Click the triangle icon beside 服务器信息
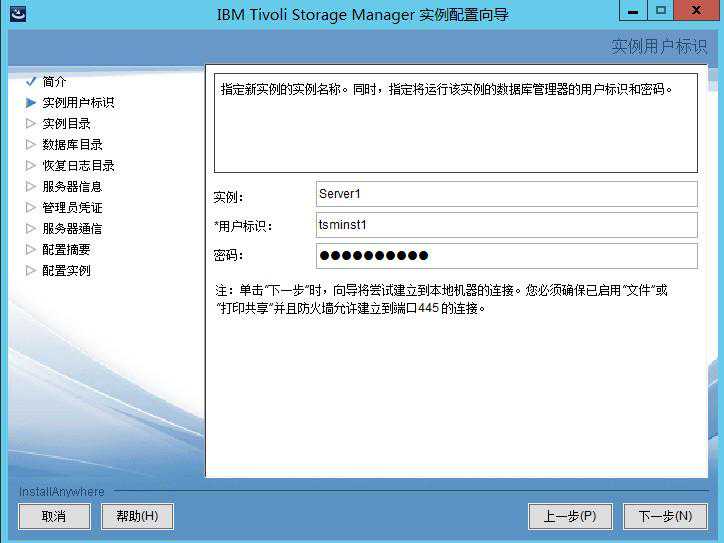The height and width of the screenshot is (543, 724). 30,186
